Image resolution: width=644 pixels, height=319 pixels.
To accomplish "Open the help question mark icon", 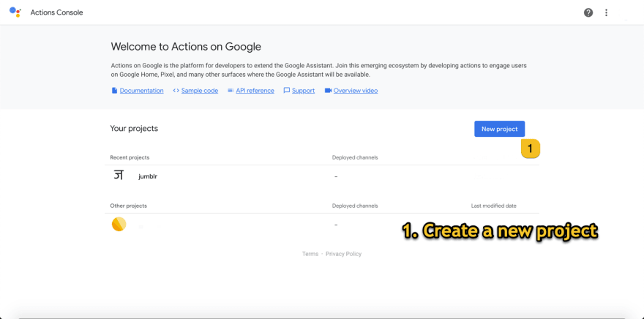I will click(588, 12).
